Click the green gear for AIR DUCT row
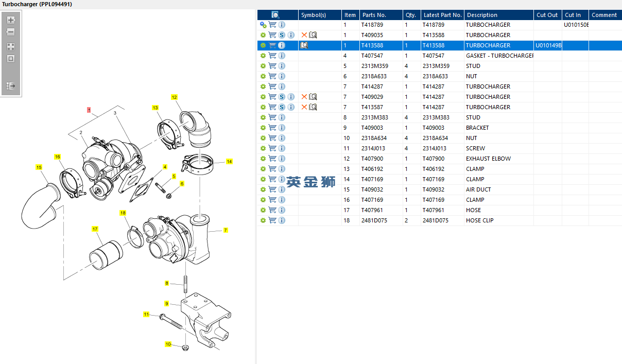Viewport: 622px width, 364px height. (263, 189)
